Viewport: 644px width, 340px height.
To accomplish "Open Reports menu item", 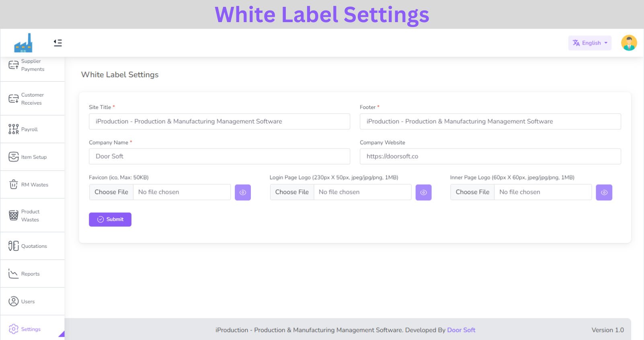I will (33, 274).
